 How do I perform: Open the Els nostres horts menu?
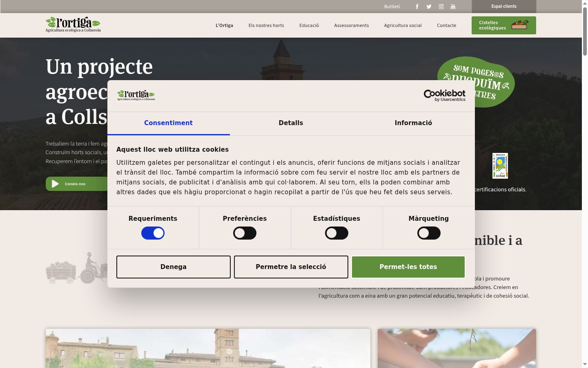click(266, 25)
